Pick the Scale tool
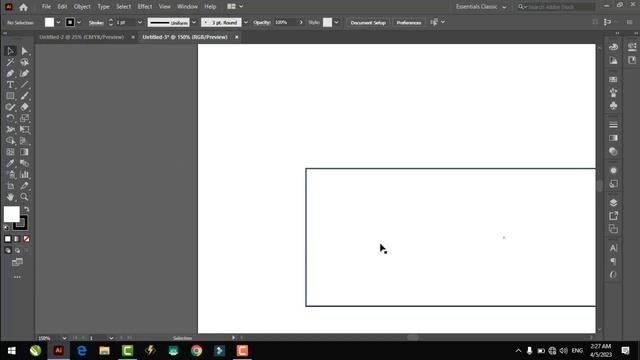Viewport: 640px width, 360px height. pyautogui.click(x=24, y=118)
